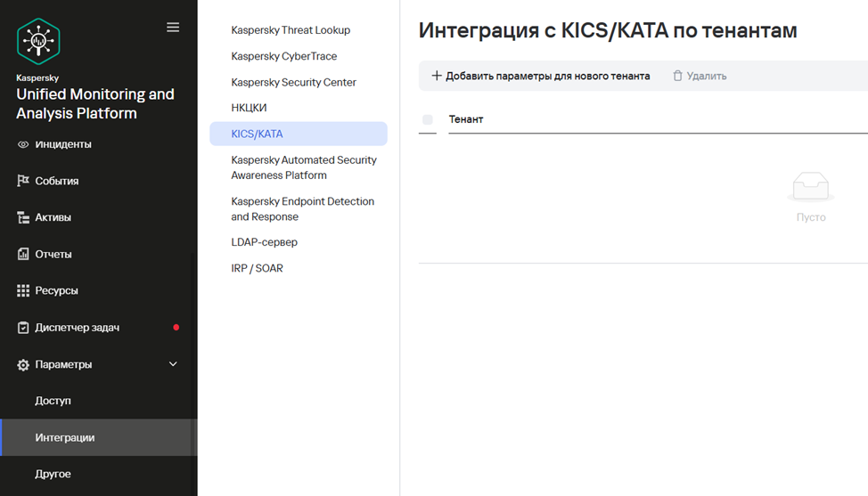Click the eye icon beside Инциденты
868x496 pixels.
pyautogui.click(x=22, y=144)
